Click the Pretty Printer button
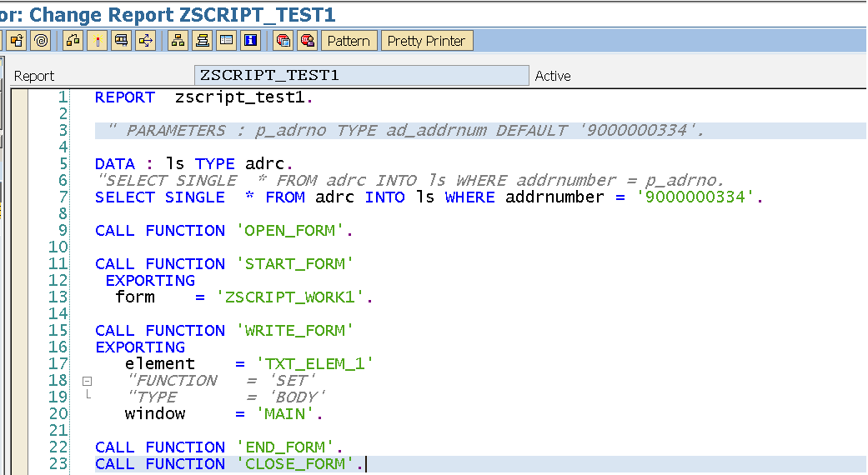The image size is (868, 475). tap(426, 40)
